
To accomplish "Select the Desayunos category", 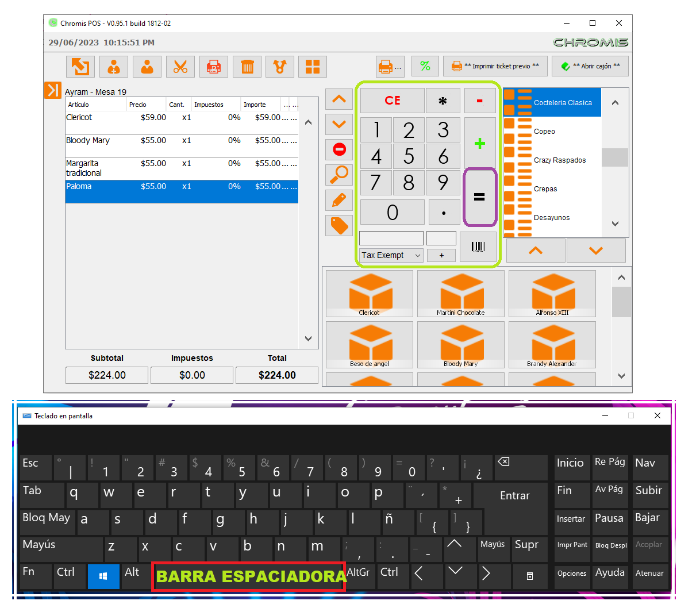I will click(552, 217).
